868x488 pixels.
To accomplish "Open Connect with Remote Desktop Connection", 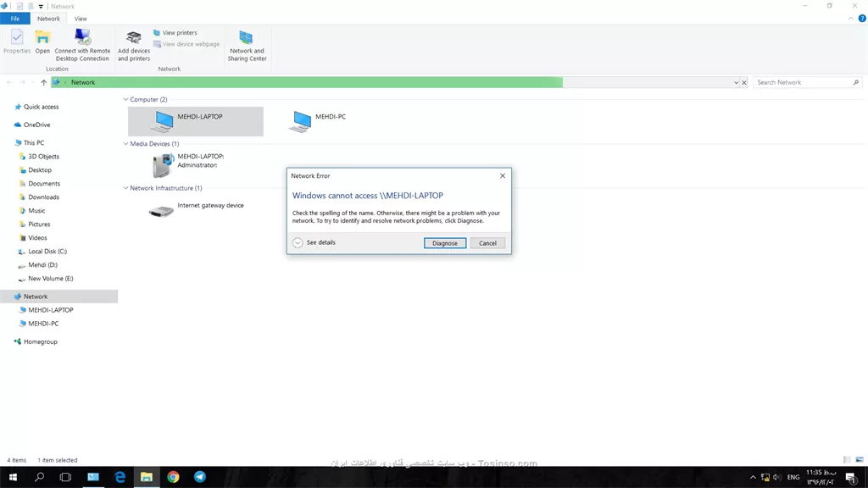I will (82, 45).
